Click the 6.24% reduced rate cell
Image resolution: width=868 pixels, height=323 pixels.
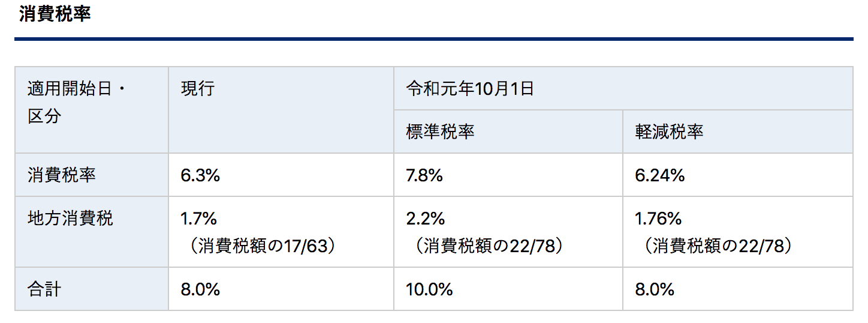click(x=659, y=175)
